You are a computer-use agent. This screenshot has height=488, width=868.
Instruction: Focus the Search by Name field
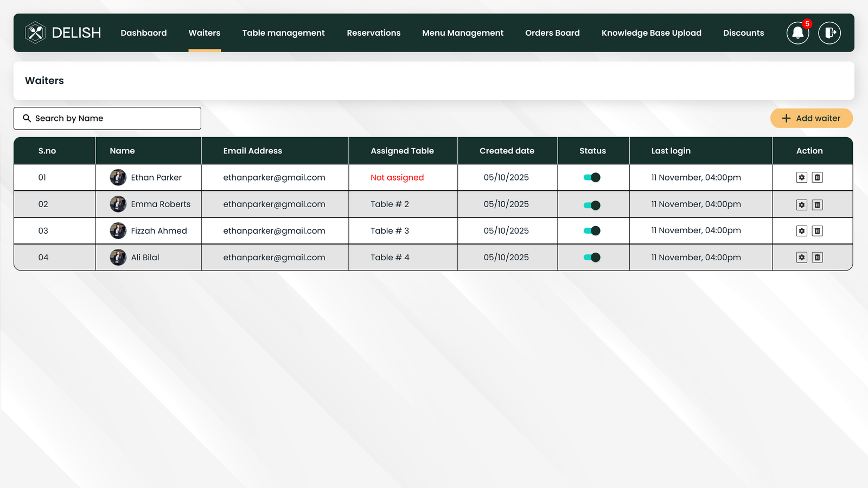[107, 118]
